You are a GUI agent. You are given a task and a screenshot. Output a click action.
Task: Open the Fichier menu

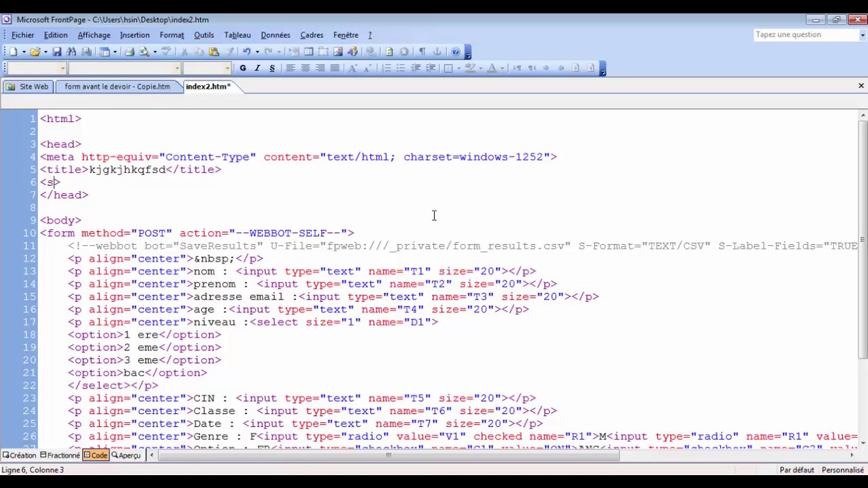(22, 35)
